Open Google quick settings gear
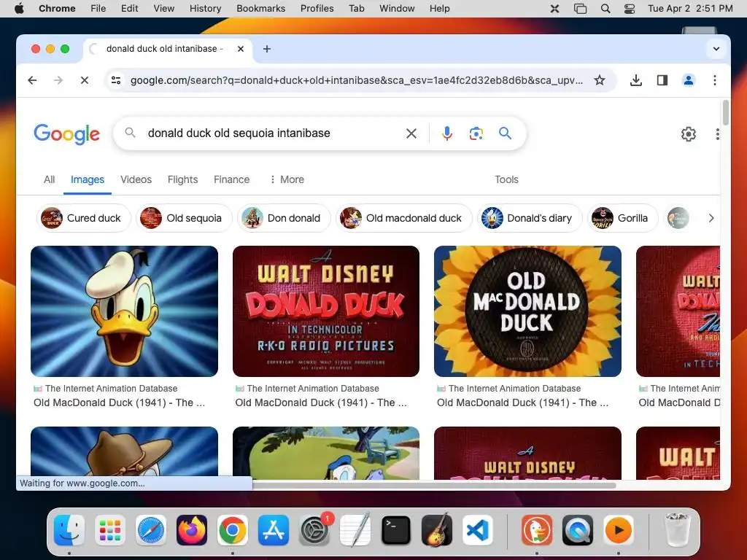The width and height of the screenshot is (747, 560). [689, 134]
